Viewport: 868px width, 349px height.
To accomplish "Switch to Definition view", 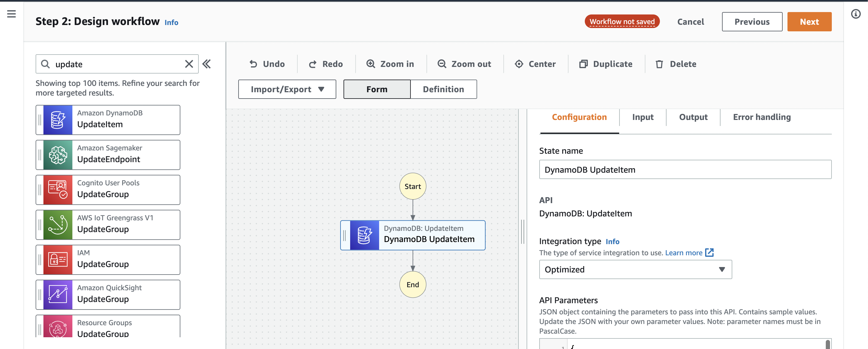I will coord(443,89).
